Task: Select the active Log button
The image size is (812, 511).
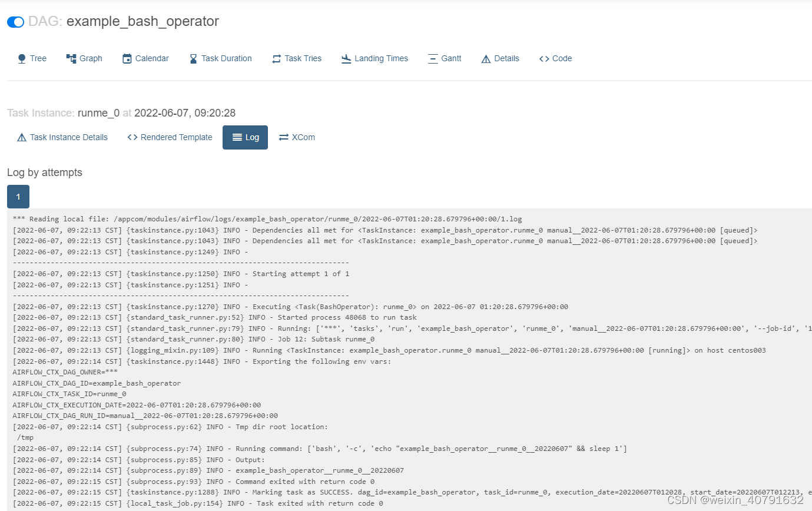Action: pos(245,137)
